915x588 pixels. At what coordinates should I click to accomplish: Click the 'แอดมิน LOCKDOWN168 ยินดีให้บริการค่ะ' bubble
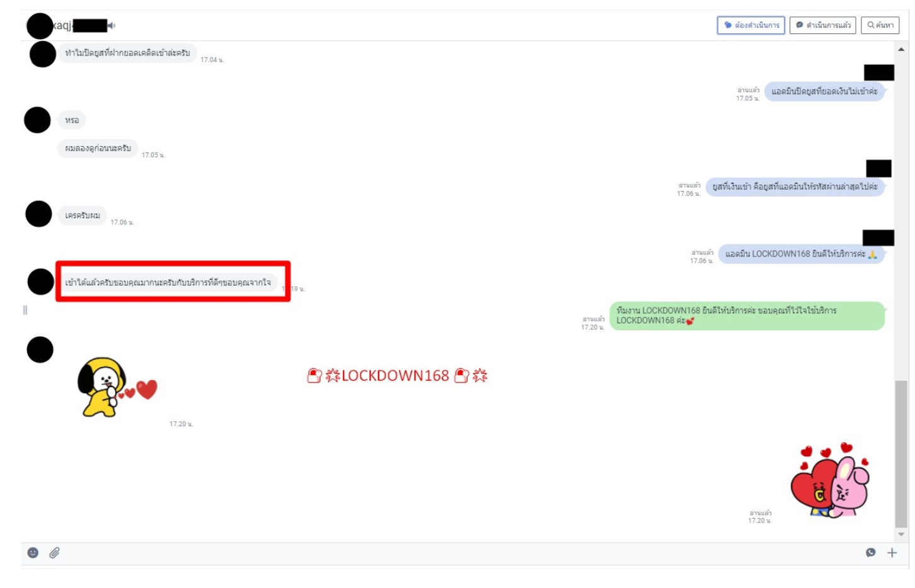[x=800, y=254]
